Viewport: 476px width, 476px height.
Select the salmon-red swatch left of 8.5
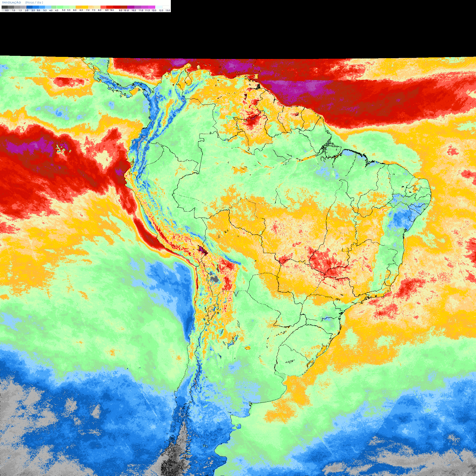[103, 7]
